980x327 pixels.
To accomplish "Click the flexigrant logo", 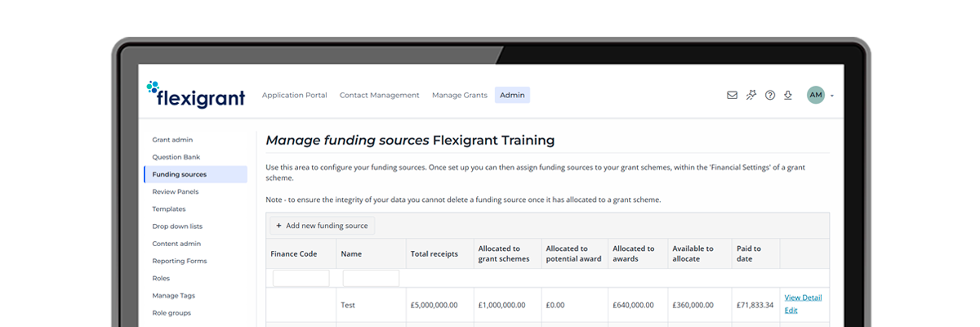I will [195, 95].
